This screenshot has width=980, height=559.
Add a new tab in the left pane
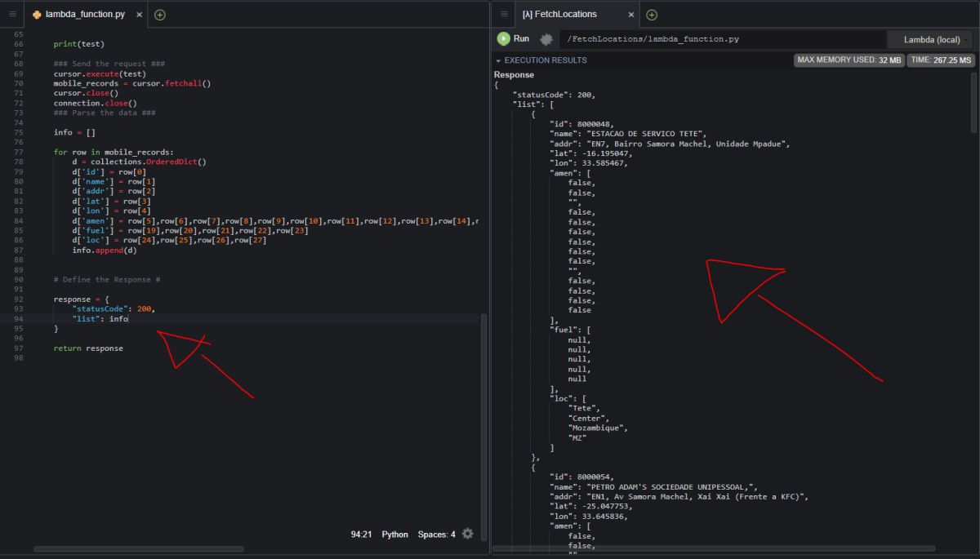point(160,15)
